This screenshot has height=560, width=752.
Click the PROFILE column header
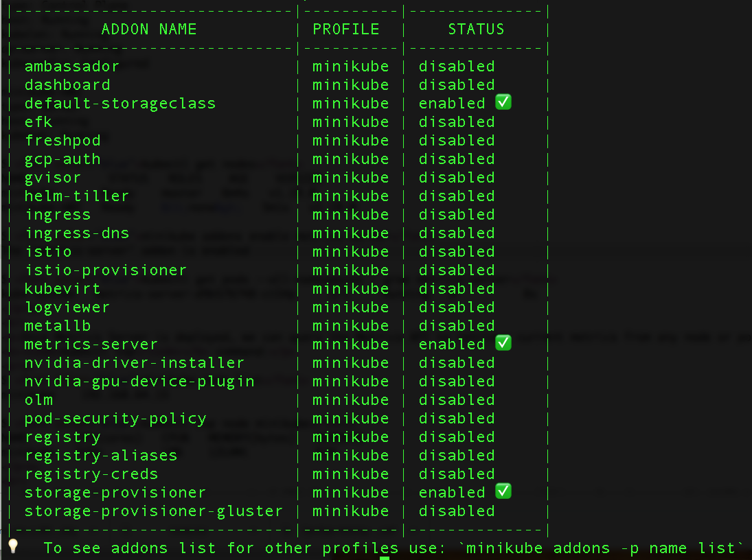[346, 30]
